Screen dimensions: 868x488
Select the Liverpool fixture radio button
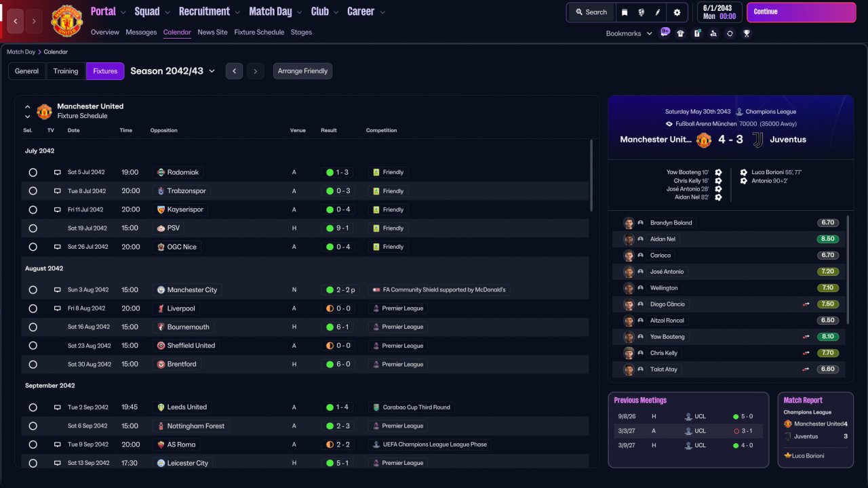[33, 308]
